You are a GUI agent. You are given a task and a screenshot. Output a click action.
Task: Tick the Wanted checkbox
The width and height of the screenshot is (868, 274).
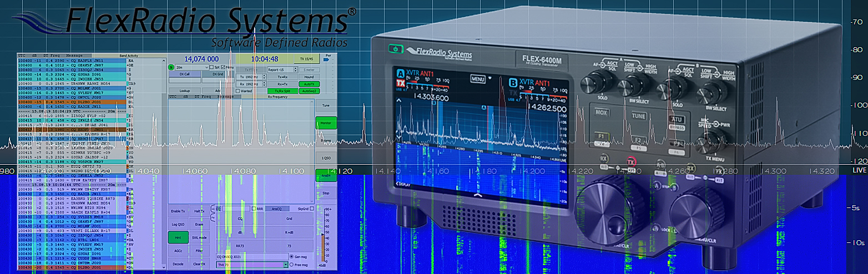[238, 91]
